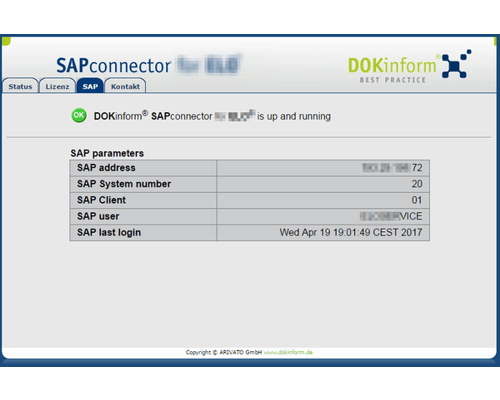The image size is (500, 400).
Task: Select the 'SAP last login' label cell
Action: tap(143, 232)
